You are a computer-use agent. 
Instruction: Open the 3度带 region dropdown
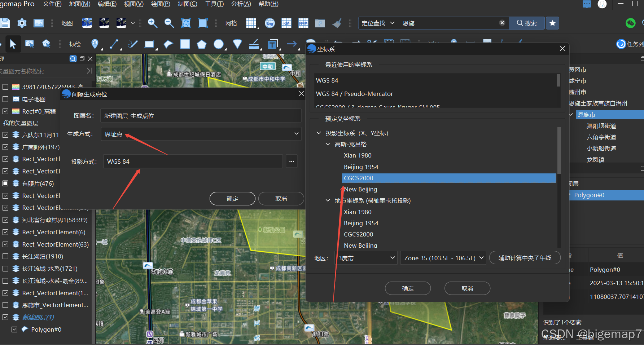[x=367, y=258]
